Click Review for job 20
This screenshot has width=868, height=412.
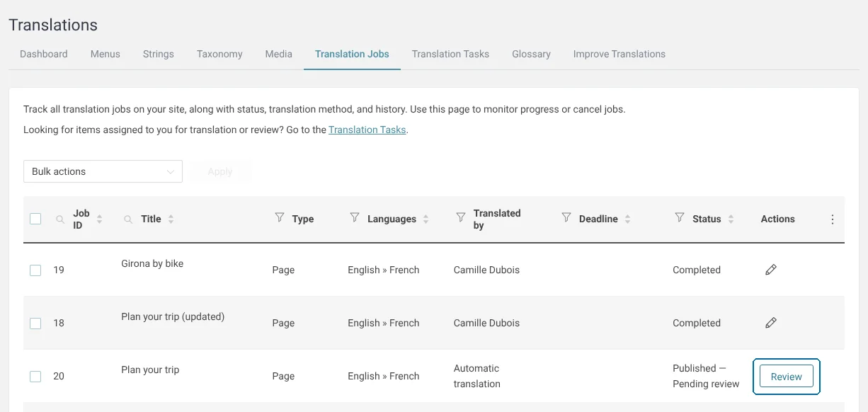tap(787, 377)
